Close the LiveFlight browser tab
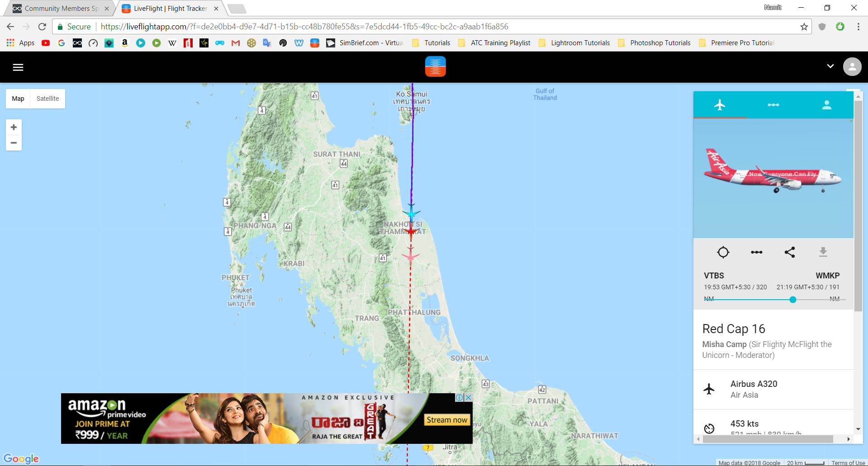Image resolution: width=868 pixels, height=466 pixels. [x=216, y=9]
